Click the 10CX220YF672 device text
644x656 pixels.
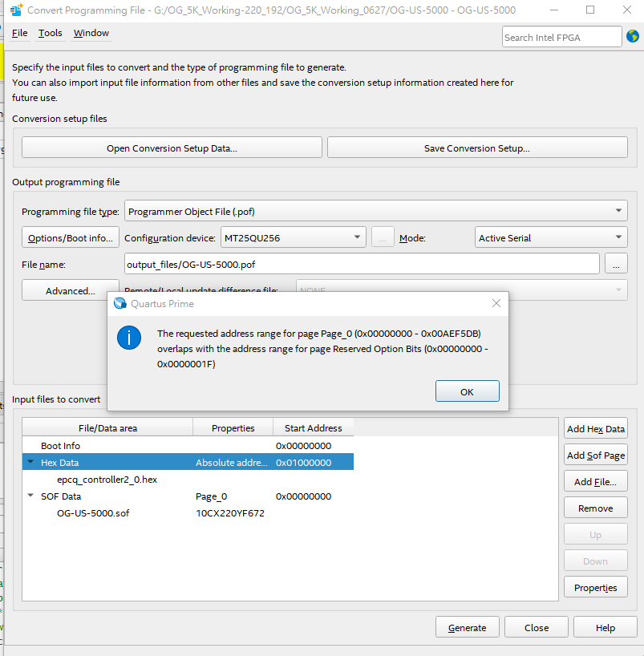pos(229,512)
